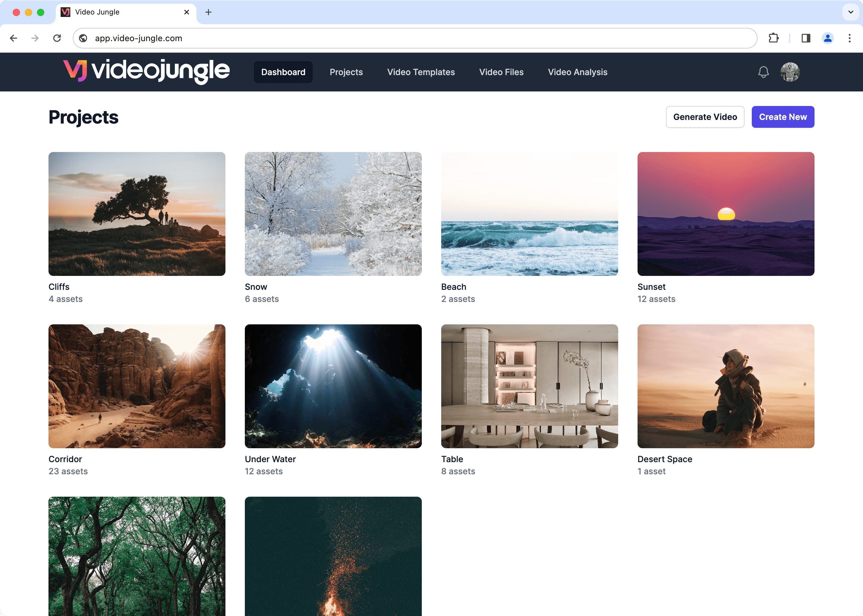
Task: Reload the page with refresh icon
Action: click(x=57, y=38)
